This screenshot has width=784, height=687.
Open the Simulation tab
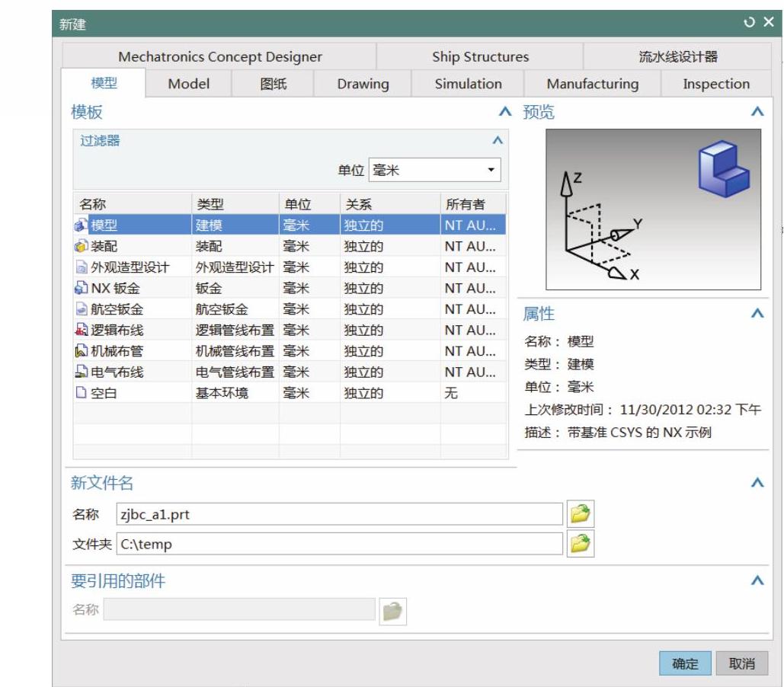click(468, 84)
